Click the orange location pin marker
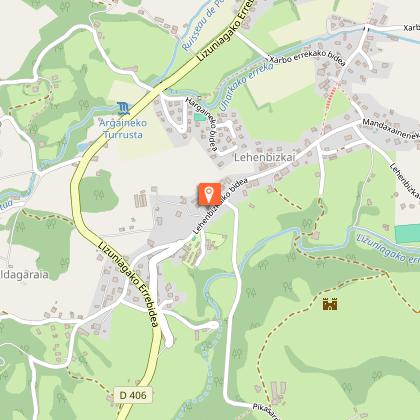Viewport: 420px width, 420px height. coord(210,194)
